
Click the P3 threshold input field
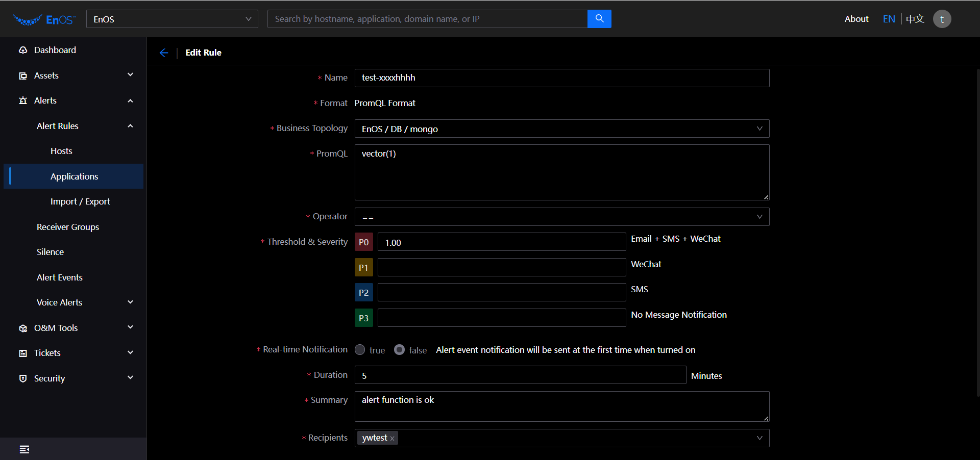502,318
